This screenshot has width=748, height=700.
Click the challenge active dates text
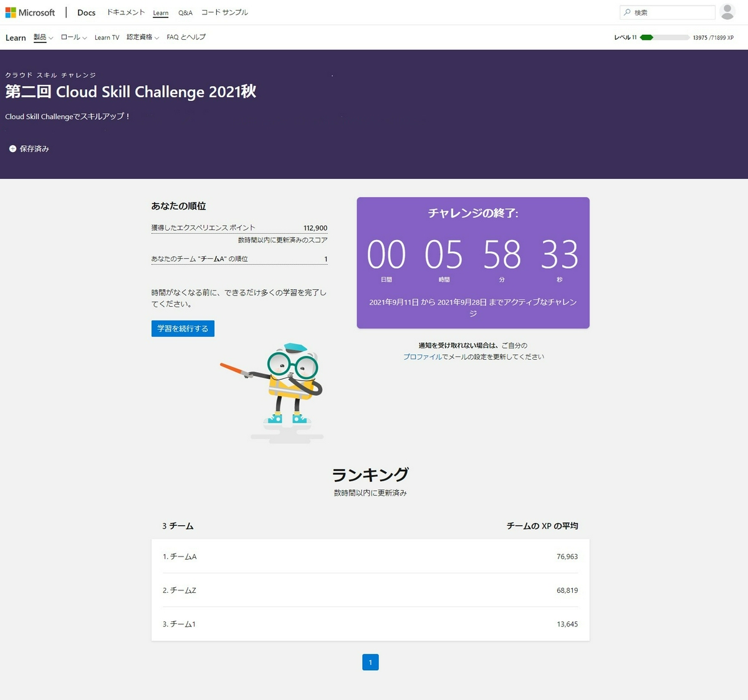473,307
